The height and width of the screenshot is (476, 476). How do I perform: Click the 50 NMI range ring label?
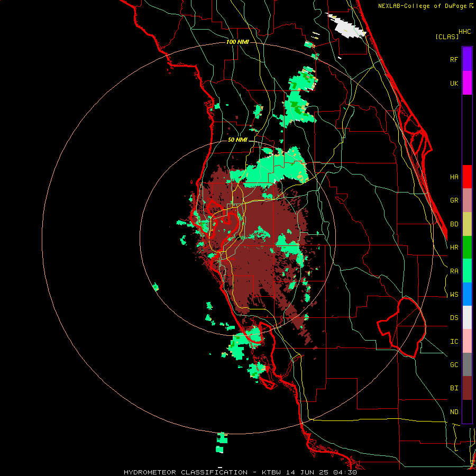[237, 140]
